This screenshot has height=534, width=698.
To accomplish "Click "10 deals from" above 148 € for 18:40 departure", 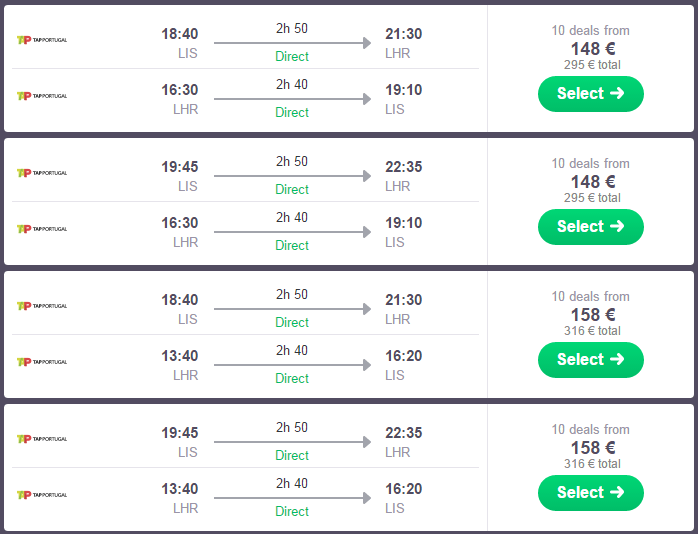I will click(x=591, y=31).
